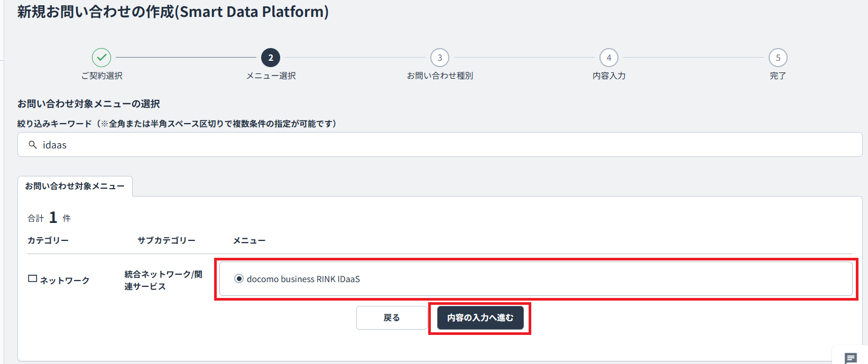The image size is (868, 364).
Task: Switch to the お問い合わせ対象メニュー tab
Action: click(x=75, y=186)
